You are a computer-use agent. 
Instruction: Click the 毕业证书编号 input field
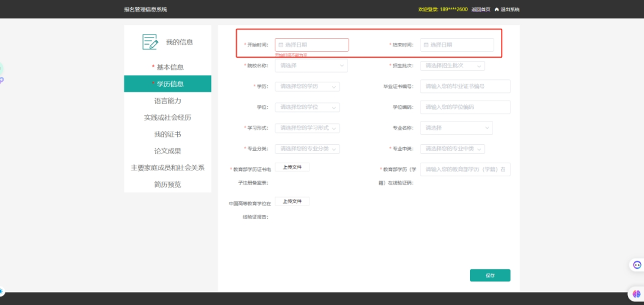(465, 86)
